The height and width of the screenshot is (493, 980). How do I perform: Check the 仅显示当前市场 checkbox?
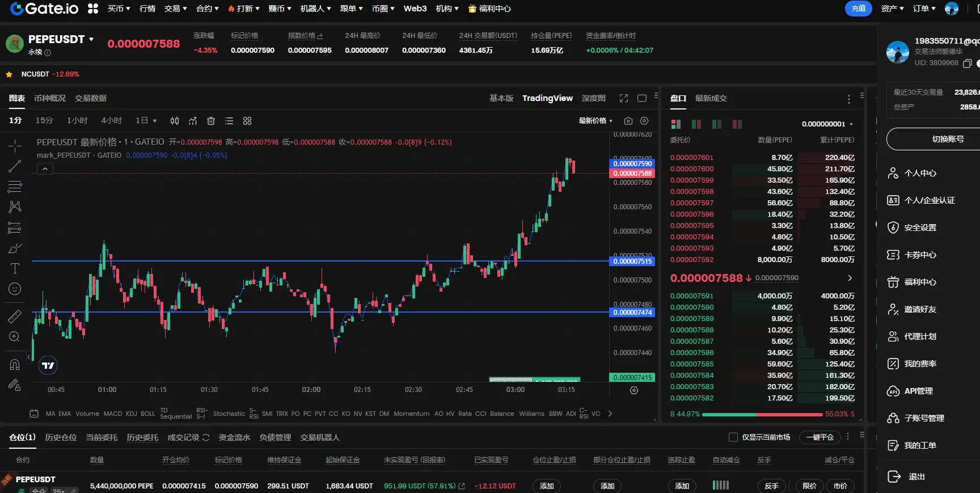click(733, 437)
